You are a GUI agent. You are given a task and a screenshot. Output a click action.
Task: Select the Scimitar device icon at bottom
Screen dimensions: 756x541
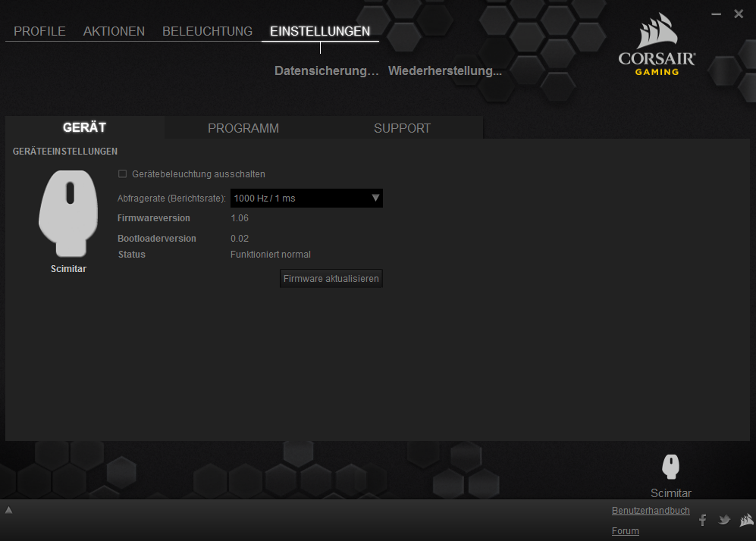(670, 466)
